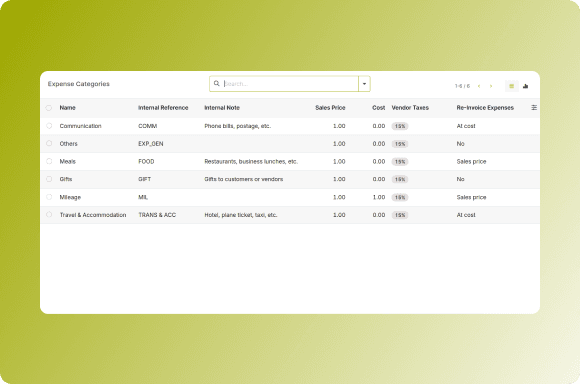This screenshot has width=580, height=384.
Task: Select the Communication row checkbox
Action: (49, 126)
